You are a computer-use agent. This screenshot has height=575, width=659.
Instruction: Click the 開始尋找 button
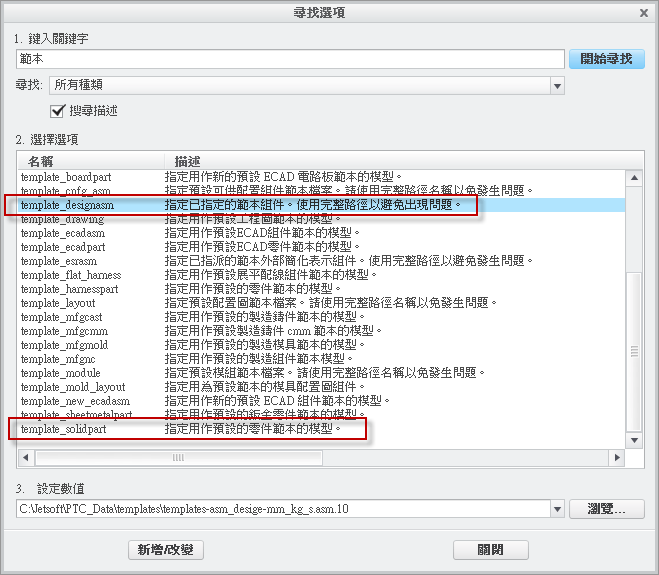[x=606, y=59]
